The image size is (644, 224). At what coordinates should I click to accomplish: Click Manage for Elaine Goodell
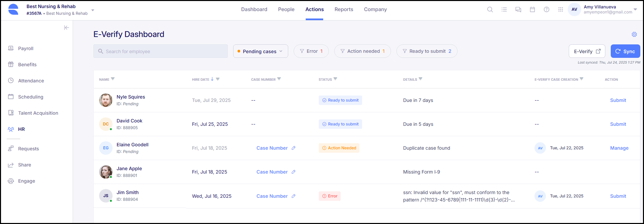point(619,148)
